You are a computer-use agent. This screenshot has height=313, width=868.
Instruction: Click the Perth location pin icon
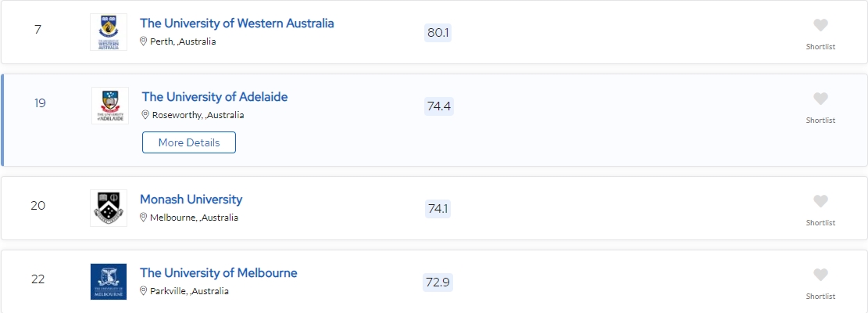tap(144, 41)
